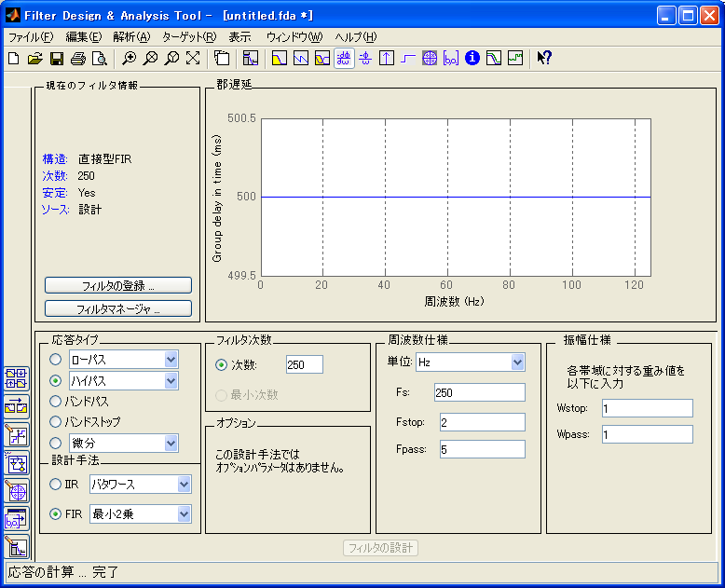Open the pole/zero editor sidebar panel

click(17, 491)
